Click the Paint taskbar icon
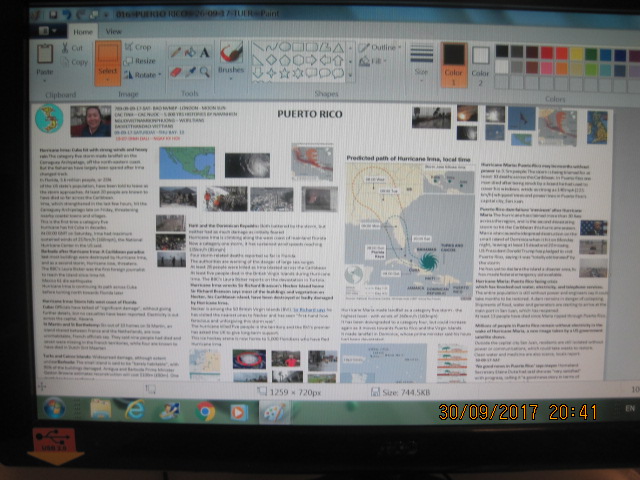640x480 pixels. (x=274, y=413)
